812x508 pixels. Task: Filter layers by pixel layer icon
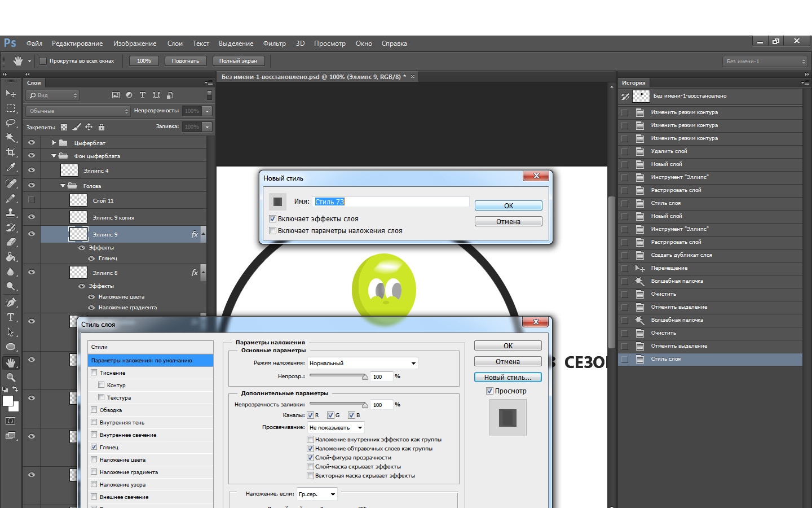coord(116,95)
